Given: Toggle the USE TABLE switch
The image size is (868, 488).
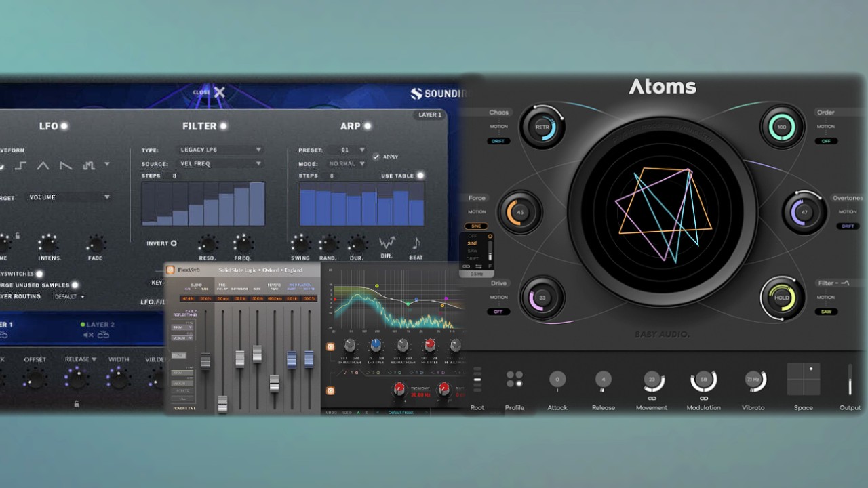Looking at the screenshot, I should pyautogui.click(x=420, y=176).
